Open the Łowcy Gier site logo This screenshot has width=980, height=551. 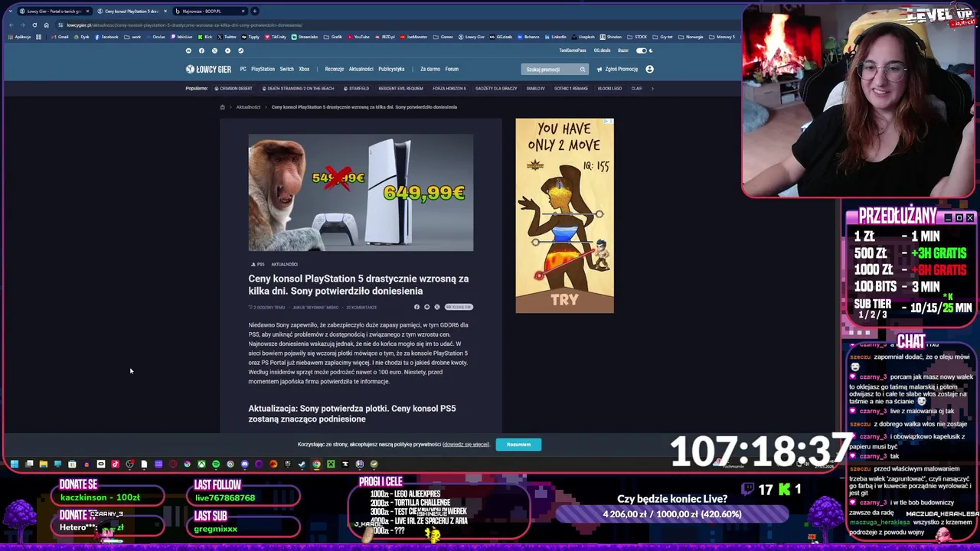click(x=208, y=69)
